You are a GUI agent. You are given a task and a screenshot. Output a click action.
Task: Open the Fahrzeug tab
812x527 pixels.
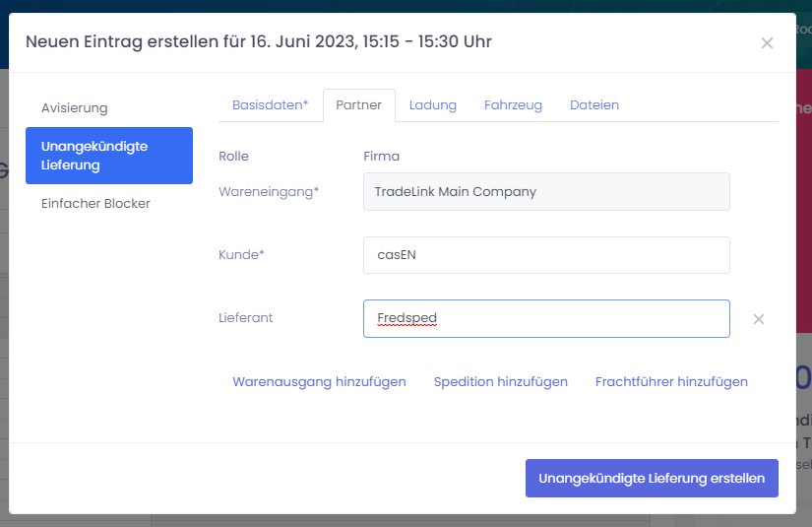513,105
